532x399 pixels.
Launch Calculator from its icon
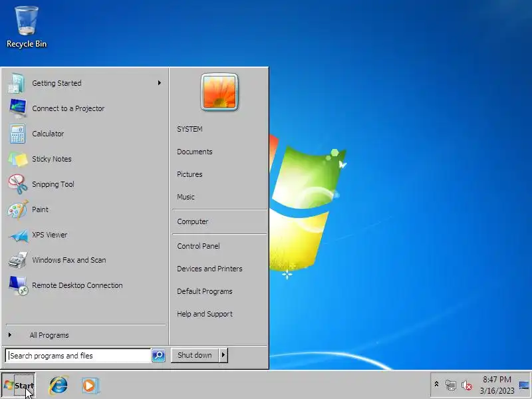click(x=17, y=134)
